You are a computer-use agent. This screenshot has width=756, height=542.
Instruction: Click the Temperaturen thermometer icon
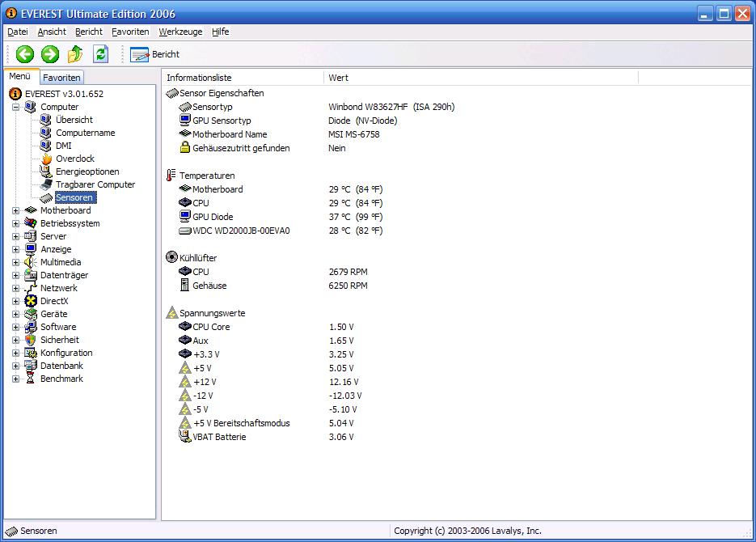[x=171, y=176]
